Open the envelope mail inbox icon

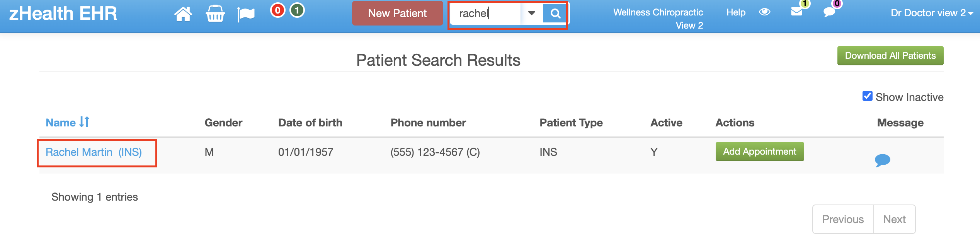[796, 12]
